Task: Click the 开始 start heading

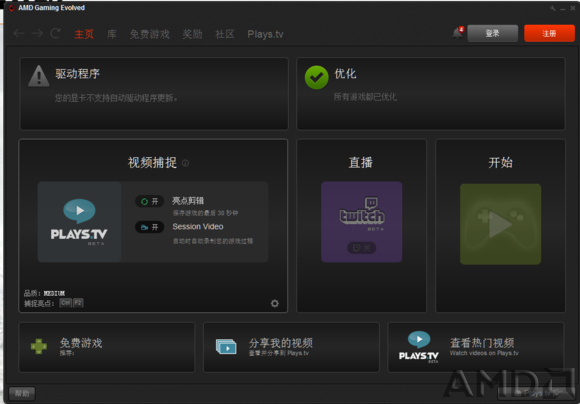Action: click(x=500, y=163)
